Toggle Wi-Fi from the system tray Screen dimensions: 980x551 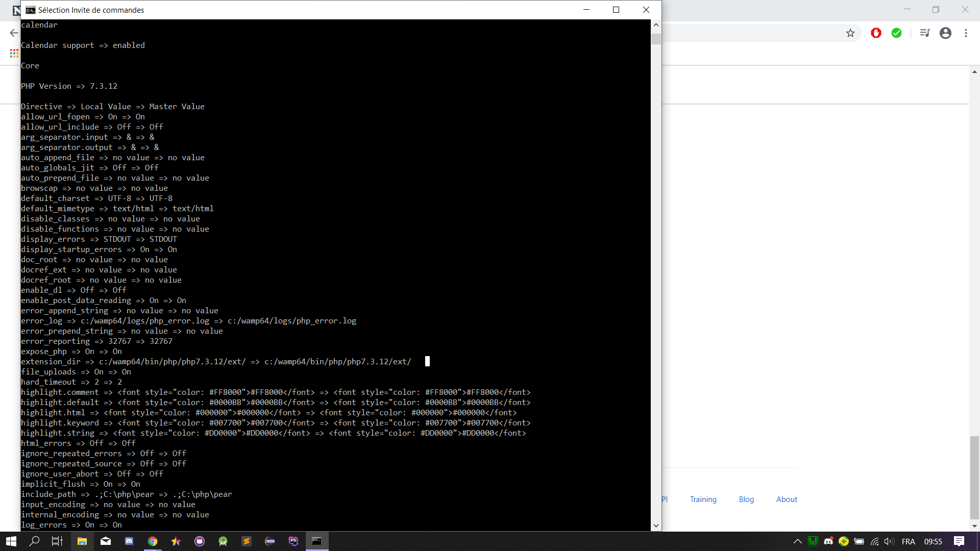click(x=875, y=541)
